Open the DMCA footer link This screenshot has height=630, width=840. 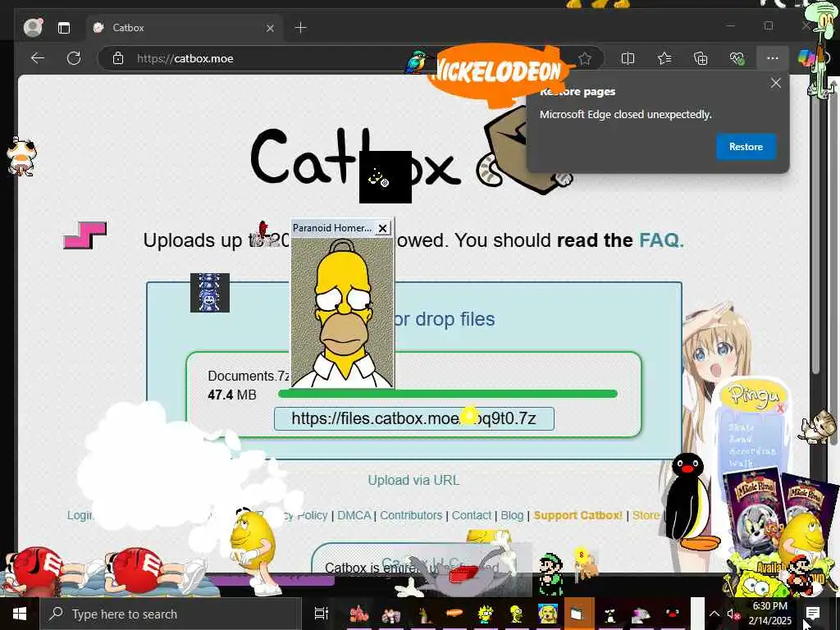click(x=354, y=515)
